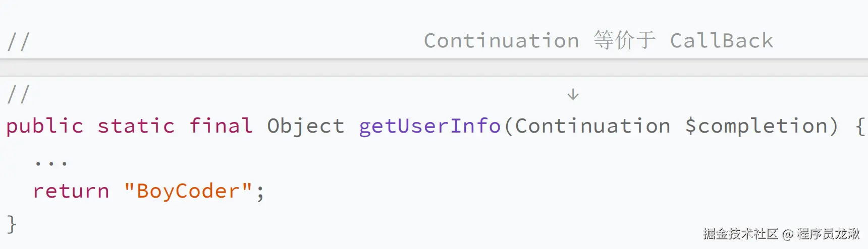Click the "Object" return type
This screenshot has width=868, height=249.
(x=305, y=126)
